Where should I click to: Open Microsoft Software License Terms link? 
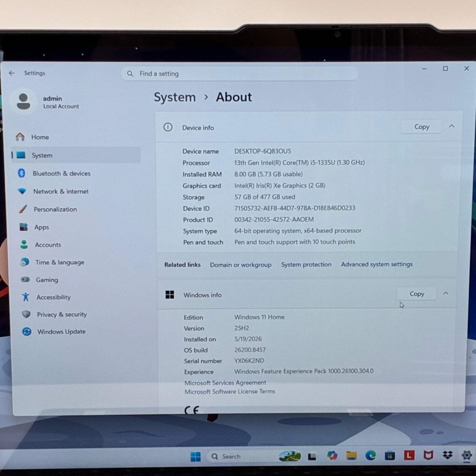(x=230, y=392)
